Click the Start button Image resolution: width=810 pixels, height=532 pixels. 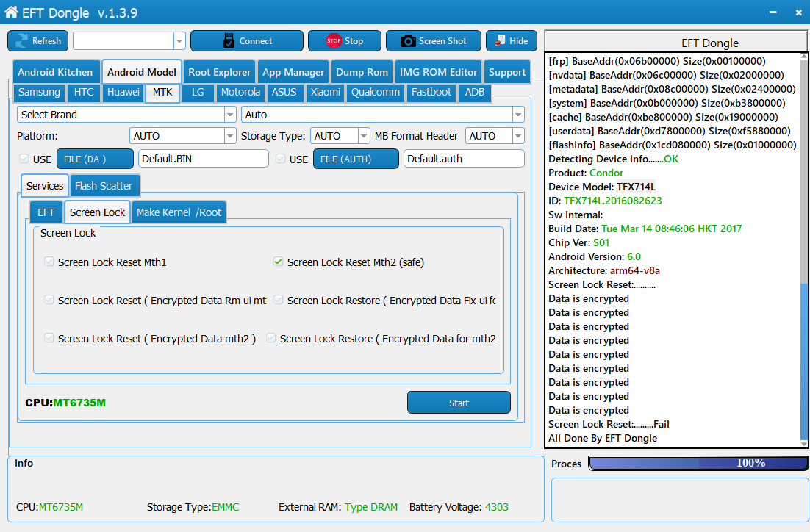pos(459,403)
